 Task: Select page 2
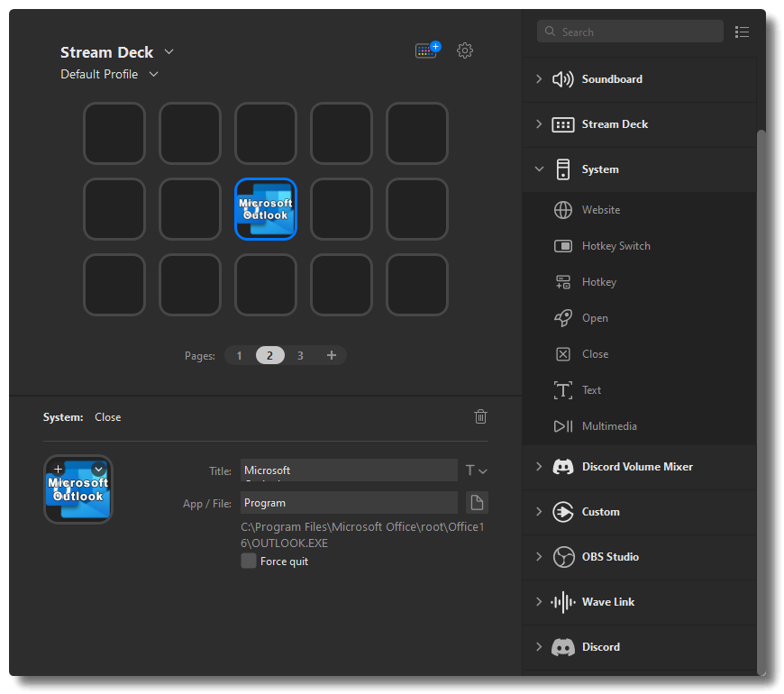[270, 355]
